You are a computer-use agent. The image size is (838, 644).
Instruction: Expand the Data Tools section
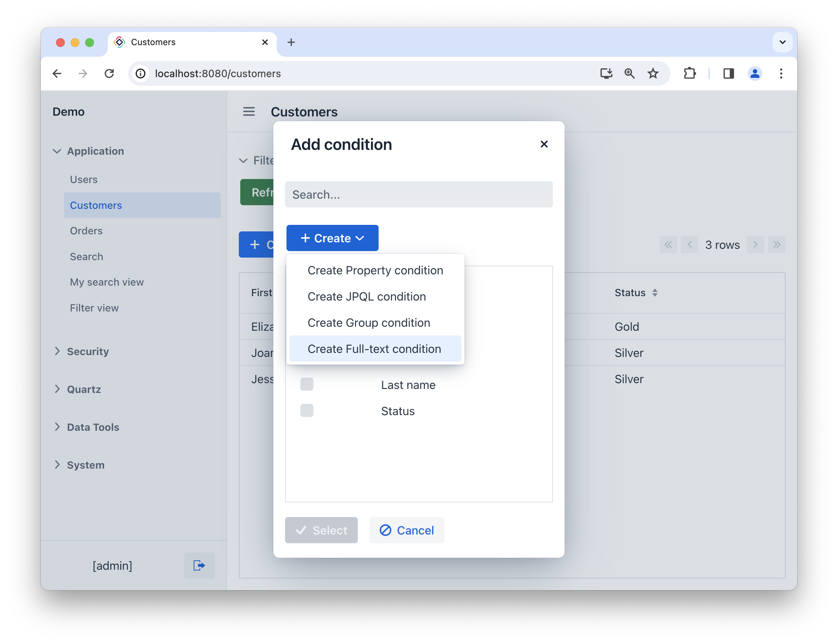[x=93, y=427]
